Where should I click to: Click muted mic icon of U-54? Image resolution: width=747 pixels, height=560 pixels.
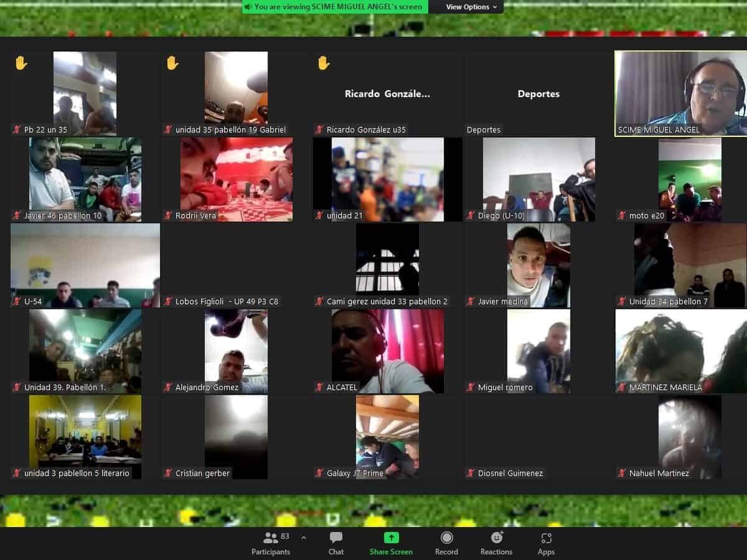[17, 302]
